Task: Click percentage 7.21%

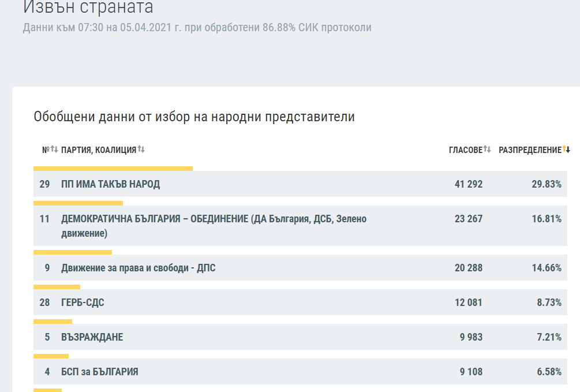Action: click(549, 337)
